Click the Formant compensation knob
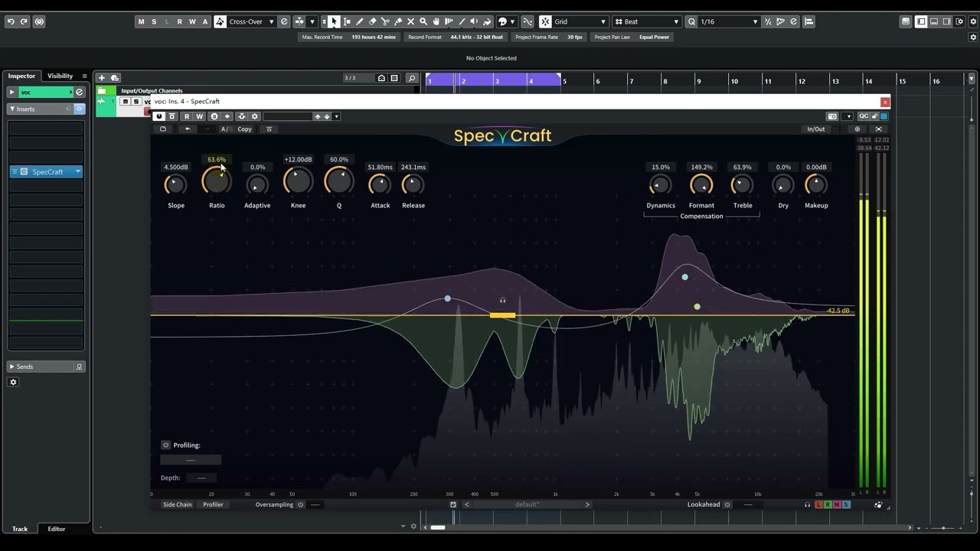The width and height of the screenshot is (980, 551). (701, 184)
